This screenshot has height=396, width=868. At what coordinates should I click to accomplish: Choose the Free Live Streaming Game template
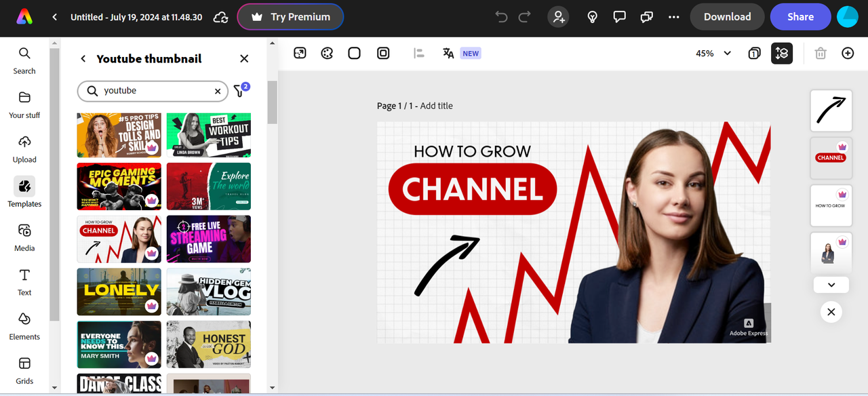point(209,239)
